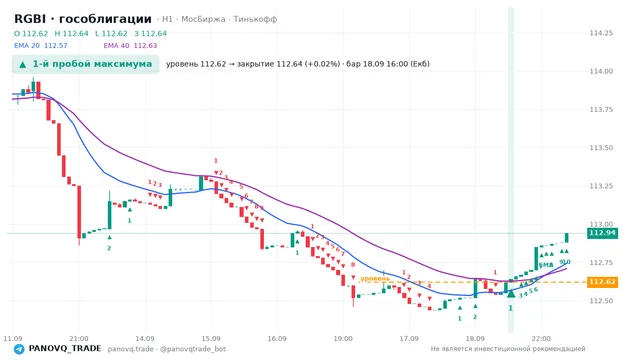The height and width of the screenshot is (360, 640).
Task: Click the green 112.94 price label
Action: 602,233
